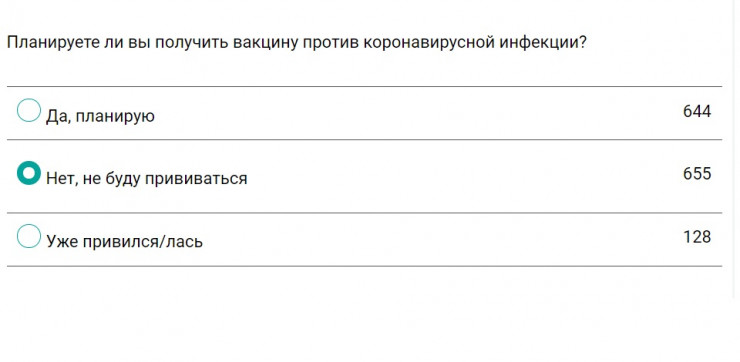Click the word "планирую" in the first option

click(115, 117)
